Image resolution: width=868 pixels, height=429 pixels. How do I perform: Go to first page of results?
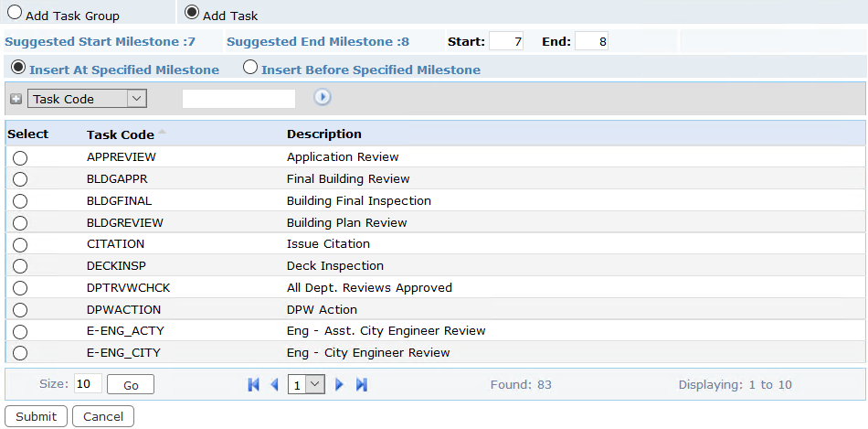click(254, 385)
